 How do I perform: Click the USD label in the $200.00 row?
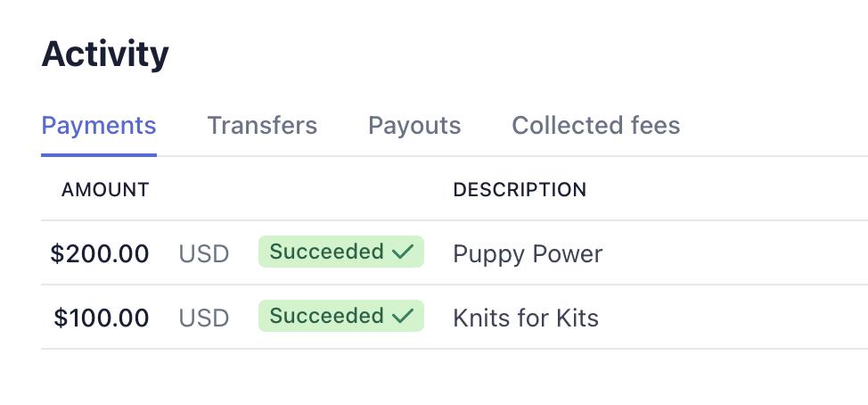point(204,254)
